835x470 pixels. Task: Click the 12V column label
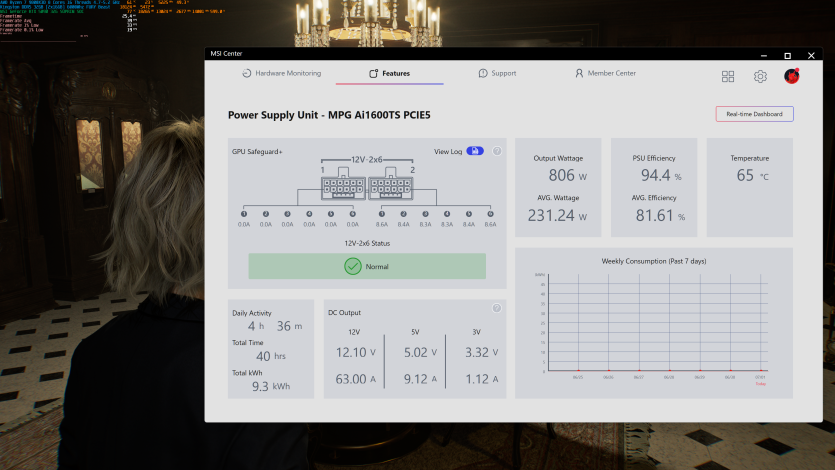(354, 332)
